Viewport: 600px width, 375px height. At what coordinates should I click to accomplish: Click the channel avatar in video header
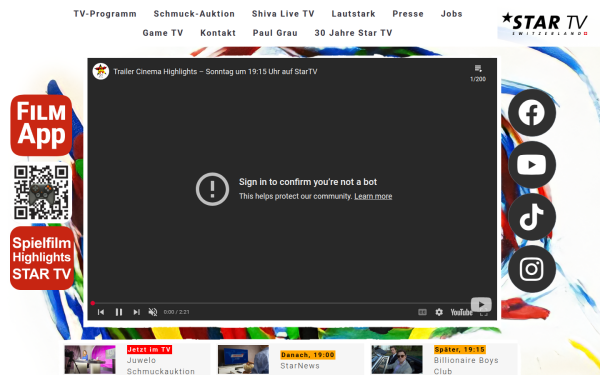(101, 72)
